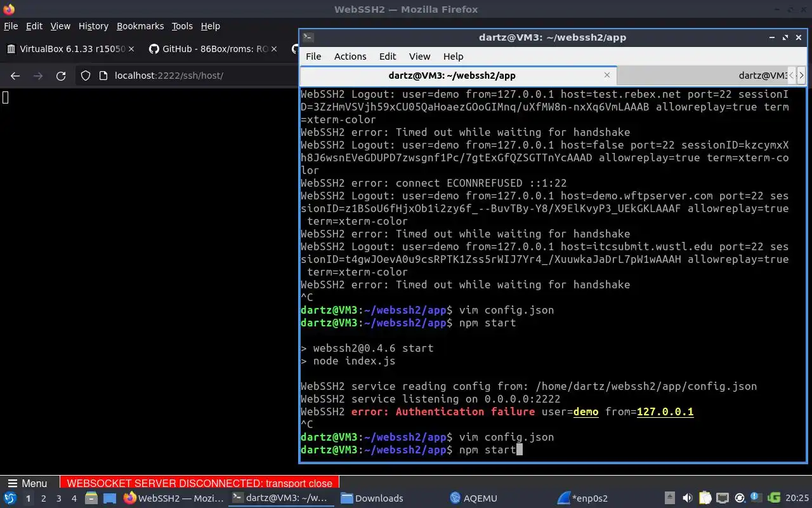Click the current 'npm start' command prompt line

pyautogui.click(x=412, y=450)
